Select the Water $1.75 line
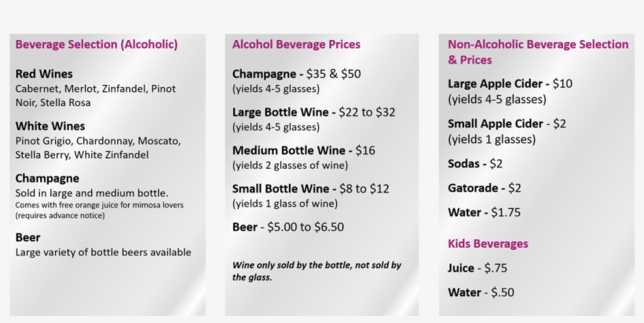This screenshot has width=644, height=323. click(x=484, y=212)
